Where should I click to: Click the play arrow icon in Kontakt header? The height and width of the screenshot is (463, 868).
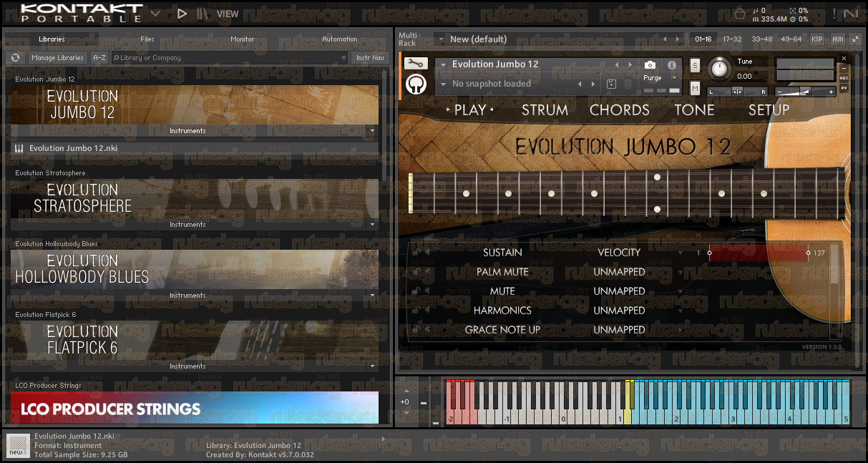pos(182,13)
